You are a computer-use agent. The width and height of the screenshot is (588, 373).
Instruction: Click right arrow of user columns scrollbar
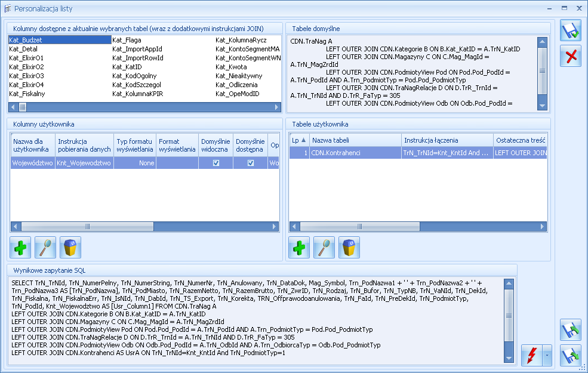point(274,226)
